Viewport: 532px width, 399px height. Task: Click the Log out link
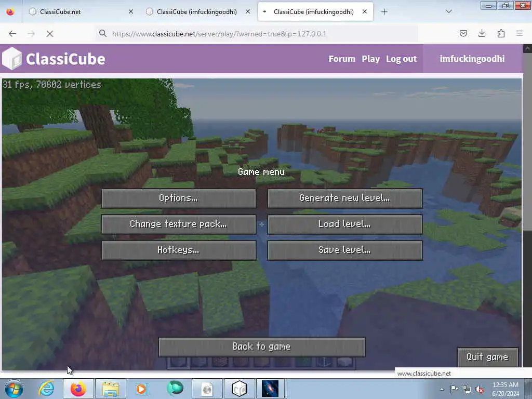tap(401, 59)
